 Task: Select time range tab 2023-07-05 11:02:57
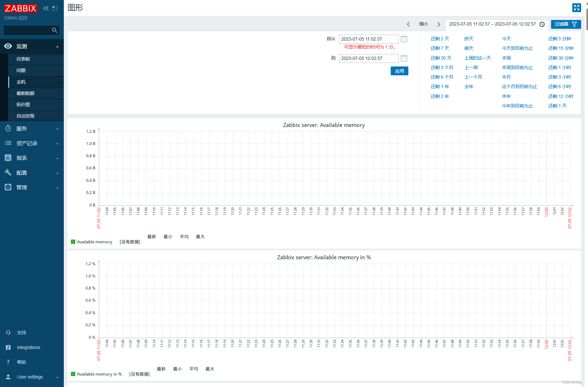point(497,24)
